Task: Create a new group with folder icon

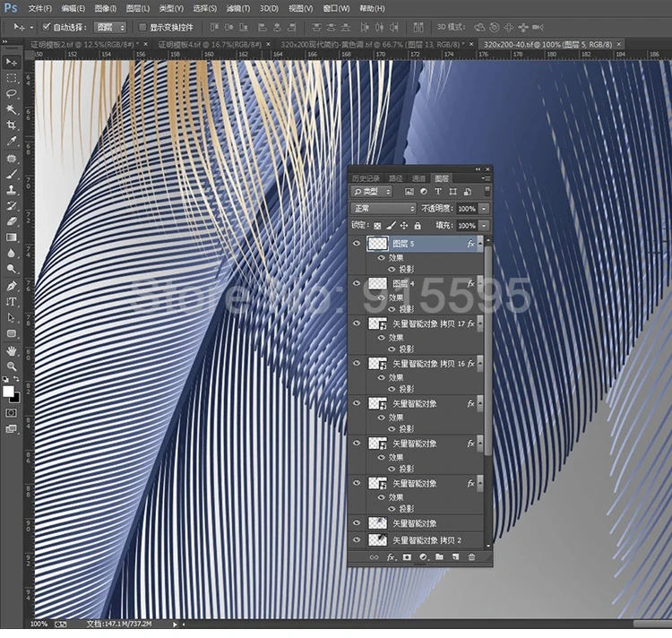Action: 439,557
